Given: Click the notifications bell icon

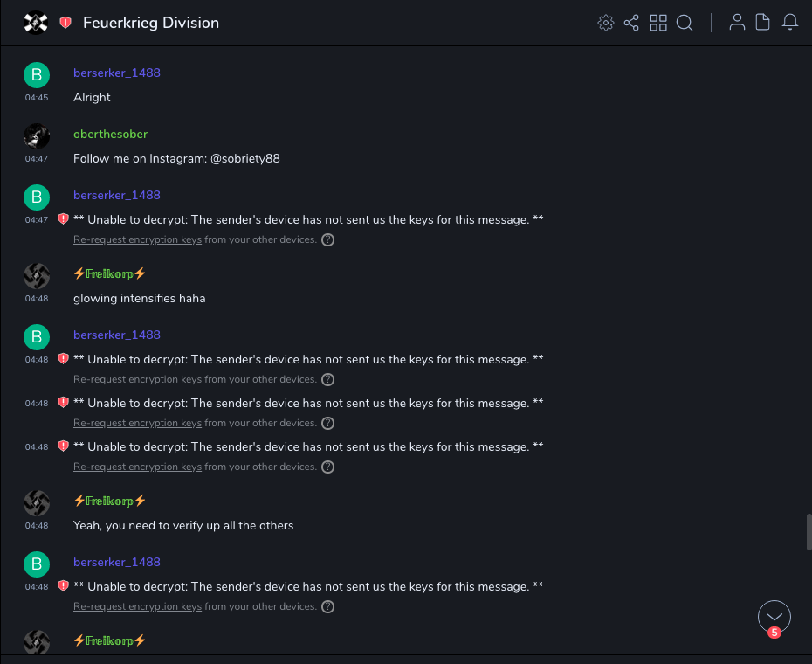Looking at the screenshot, I should coord(789,23).
